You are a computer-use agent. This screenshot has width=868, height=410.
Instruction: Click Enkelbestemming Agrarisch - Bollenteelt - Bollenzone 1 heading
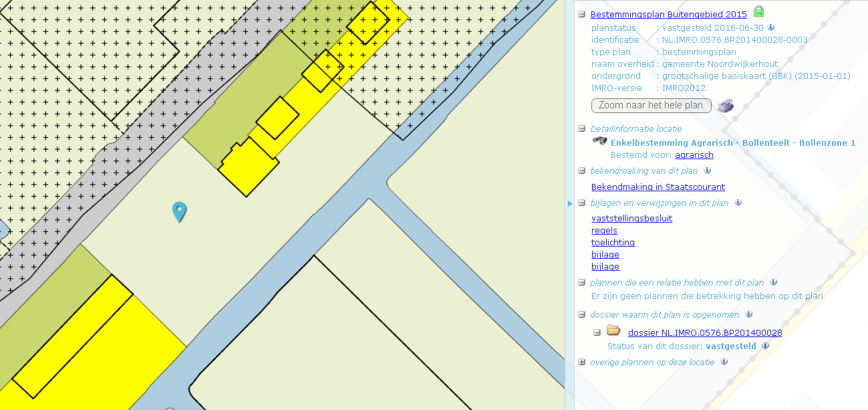click(733, 142)
